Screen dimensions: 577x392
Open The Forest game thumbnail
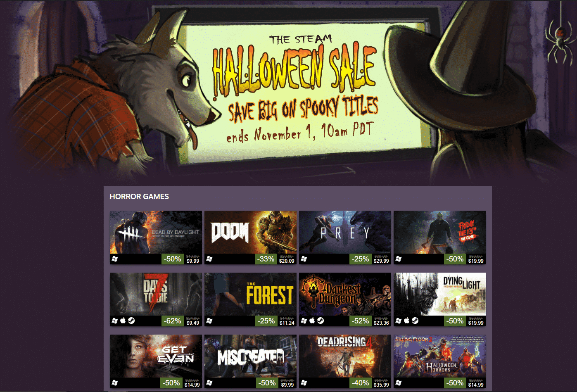tap(250, 294)
